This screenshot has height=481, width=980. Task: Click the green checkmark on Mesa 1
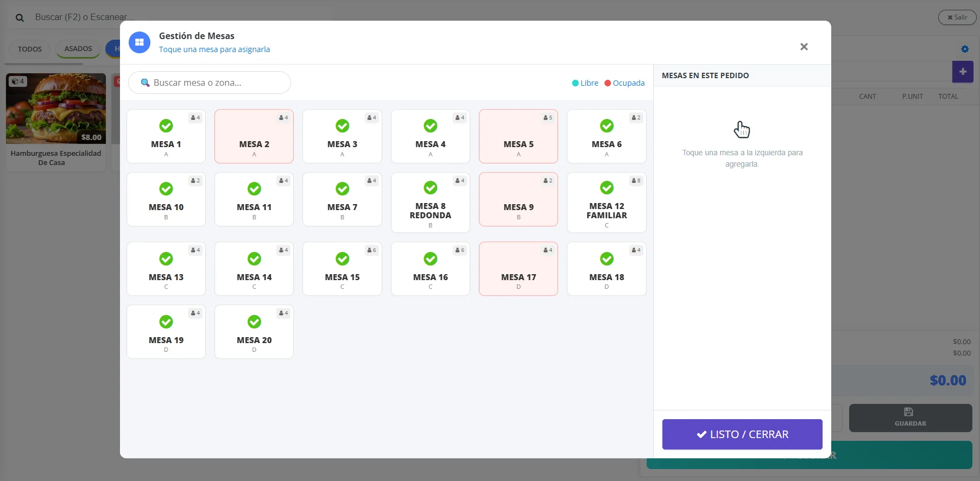pyautogui.click(x=166, y=126)
